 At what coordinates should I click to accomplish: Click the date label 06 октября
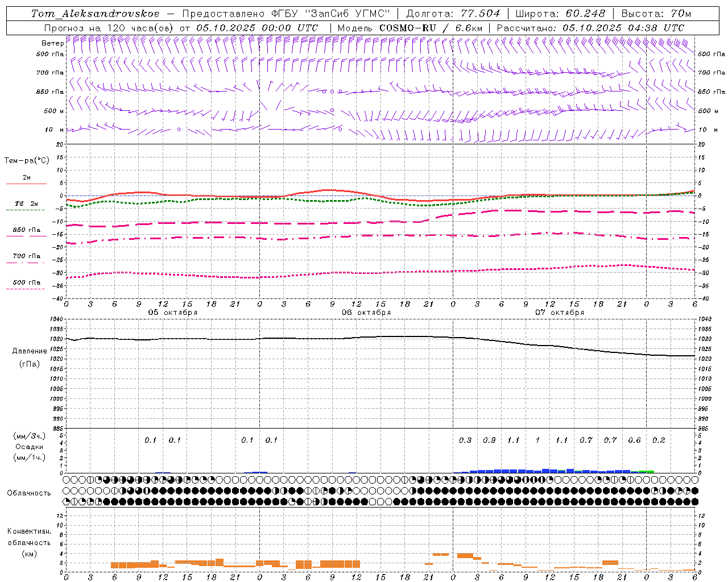point(366,313)
